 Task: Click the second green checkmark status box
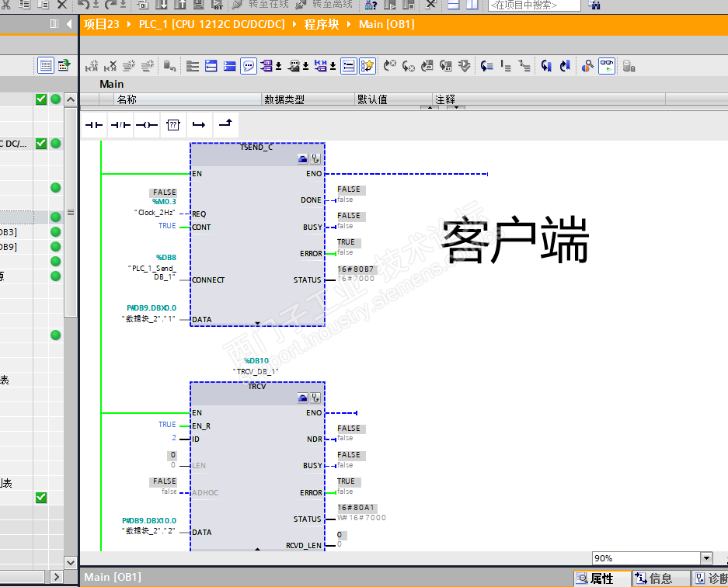pyautogui.click(x=41, y=144)
